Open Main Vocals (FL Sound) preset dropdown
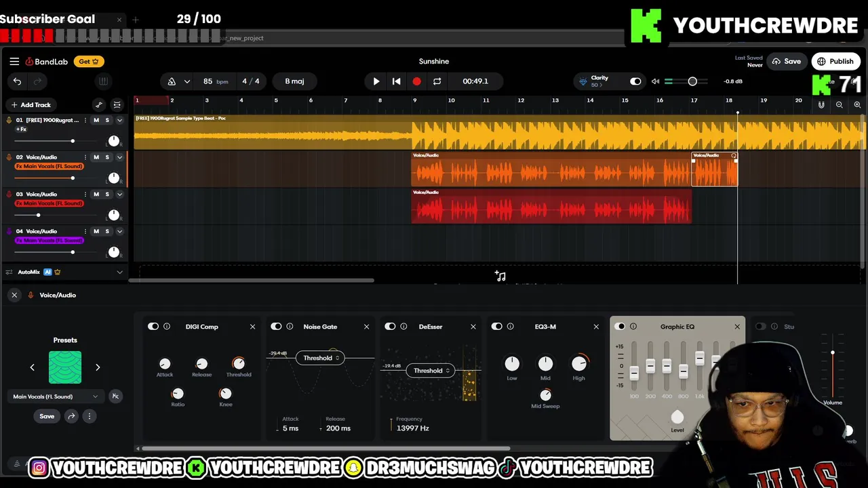Viewport: 868px width, 488px height. pos(56,396)
